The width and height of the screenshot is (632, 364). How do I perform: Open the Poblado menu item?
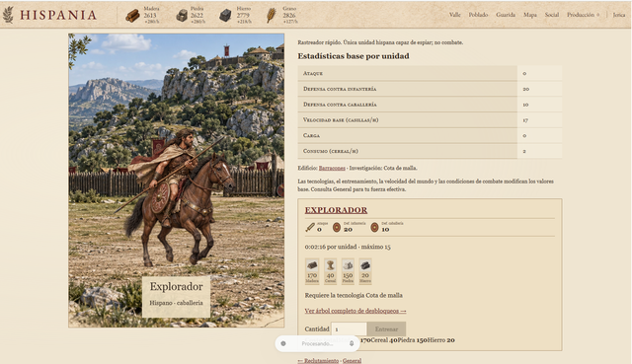point(478,15)
